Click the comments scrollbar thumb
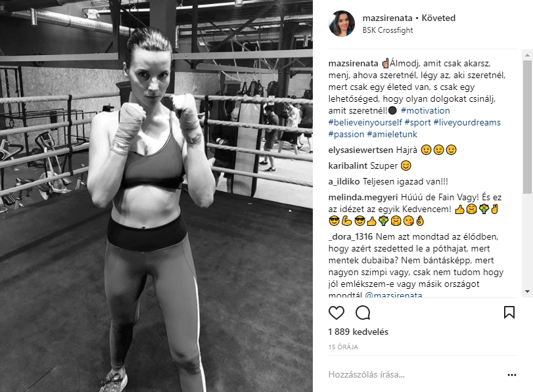Viewport: 533px width, 392px height. (527, 127)
